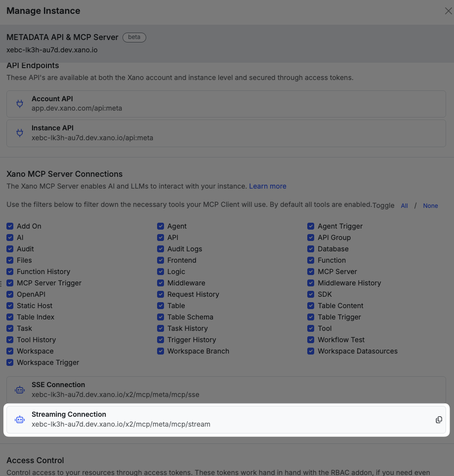The height and width of the screenshot is (476, 454).
Task: Toggle the Workspace Trigger checkbox
Action: [10, 362]
